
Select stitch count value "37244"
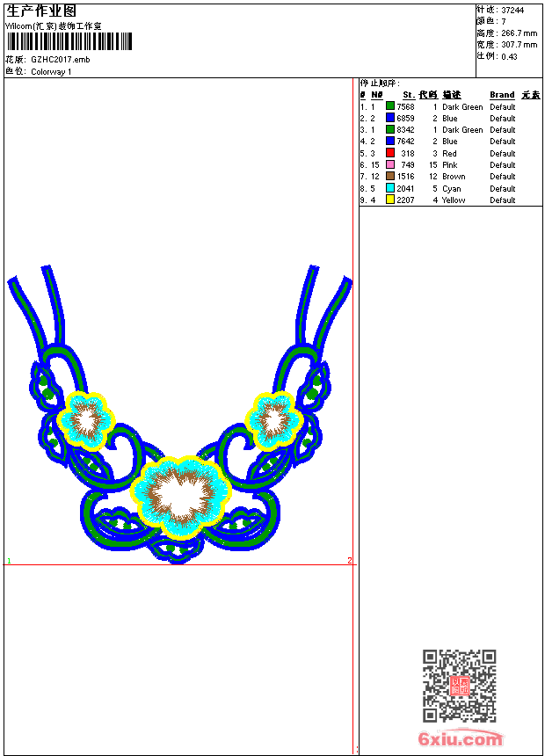pos(512,11)
